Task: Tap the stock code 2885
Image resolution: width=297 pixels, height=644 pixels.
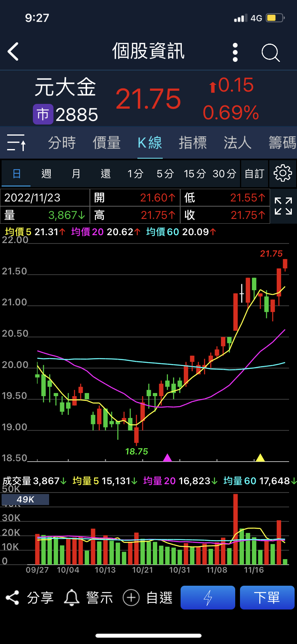Action: (x=77, y=115)
